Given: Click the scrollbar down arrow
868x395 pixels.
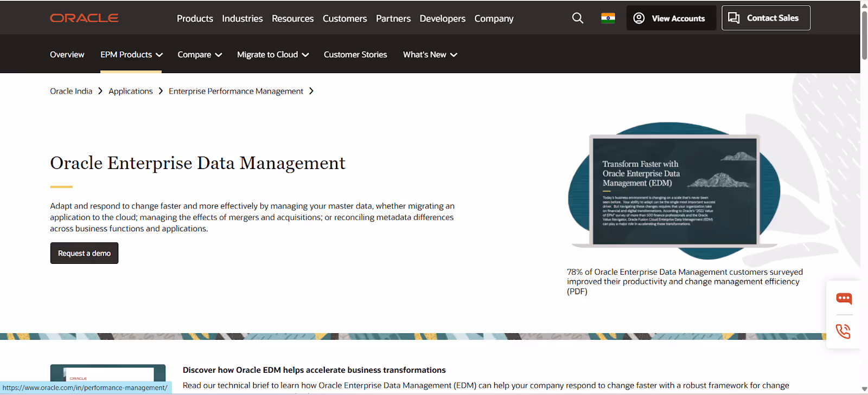Looking at the screenshot, I should click(864, 389).
